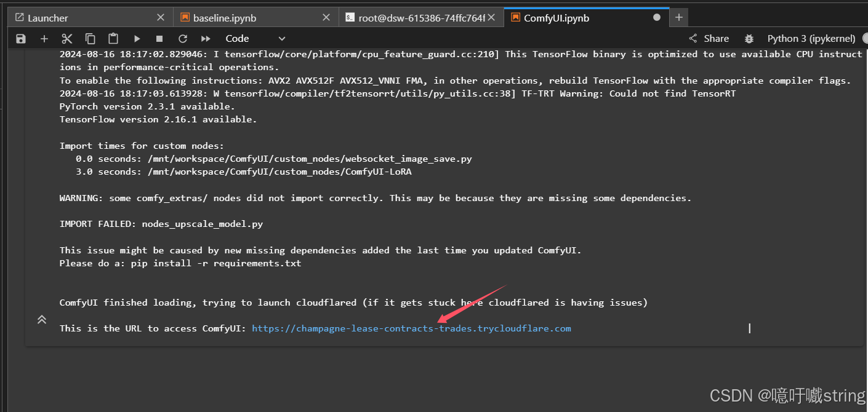The height and width of the screenshot is (412, 868).
Task: Click the terminal tab's console icon
Action: pos(350,18)
